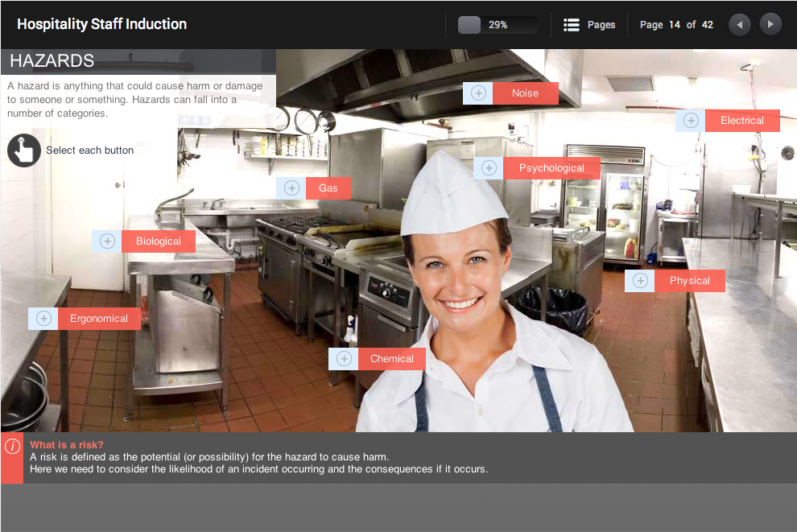The image size is (797, 532).
Task: Click the 29% course progress bar
Action: point(498,25)
